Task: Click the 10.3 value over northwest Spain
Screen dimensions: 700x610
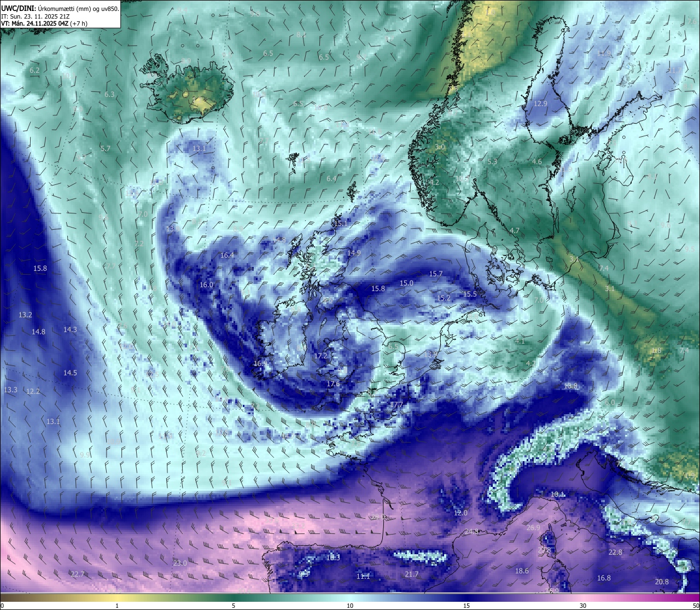Action: click(x=333, y=558)
